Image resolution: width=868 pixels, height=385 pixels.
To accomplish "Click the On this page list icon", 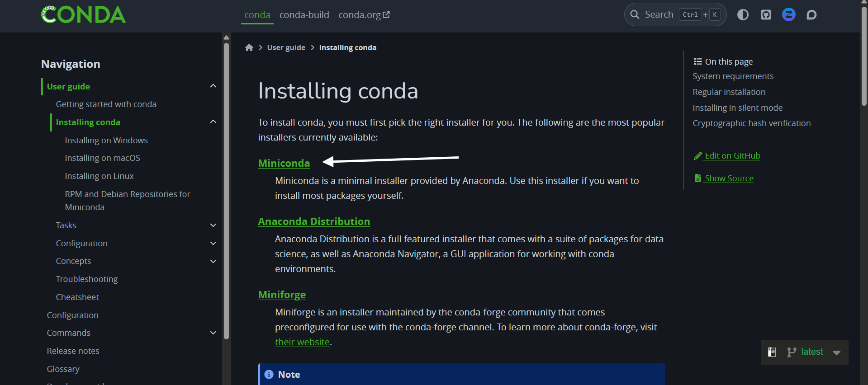I will coord(698,61).
